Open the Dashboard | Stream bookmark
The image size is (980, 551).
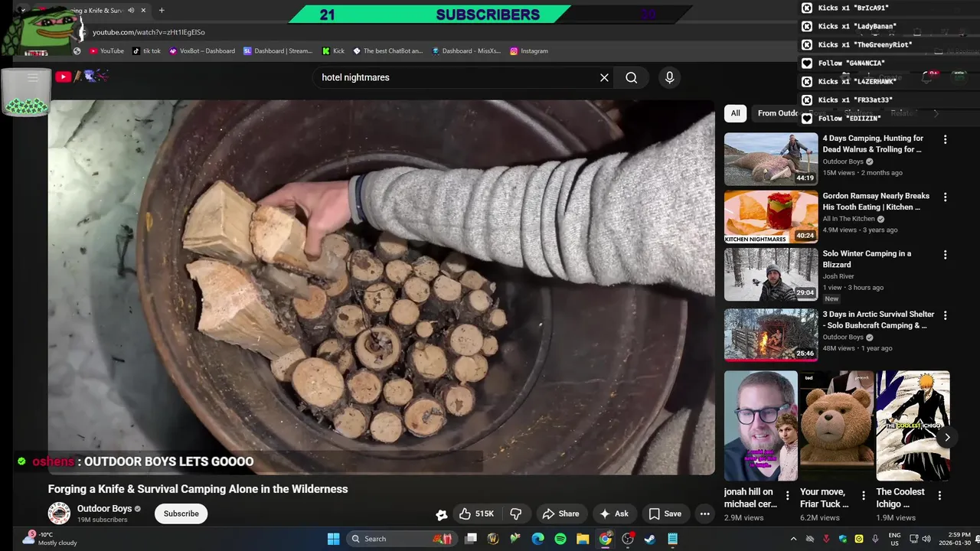pos(278,51)
